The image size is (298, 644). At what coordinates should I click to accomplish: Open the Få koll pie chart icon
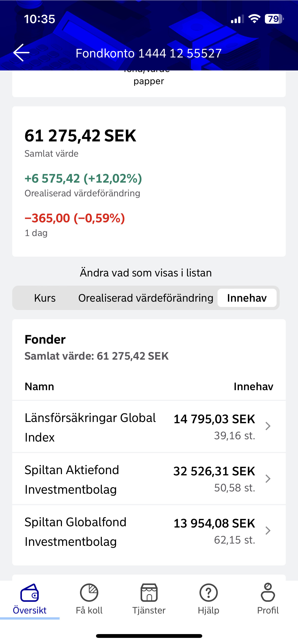coord(89,593)
